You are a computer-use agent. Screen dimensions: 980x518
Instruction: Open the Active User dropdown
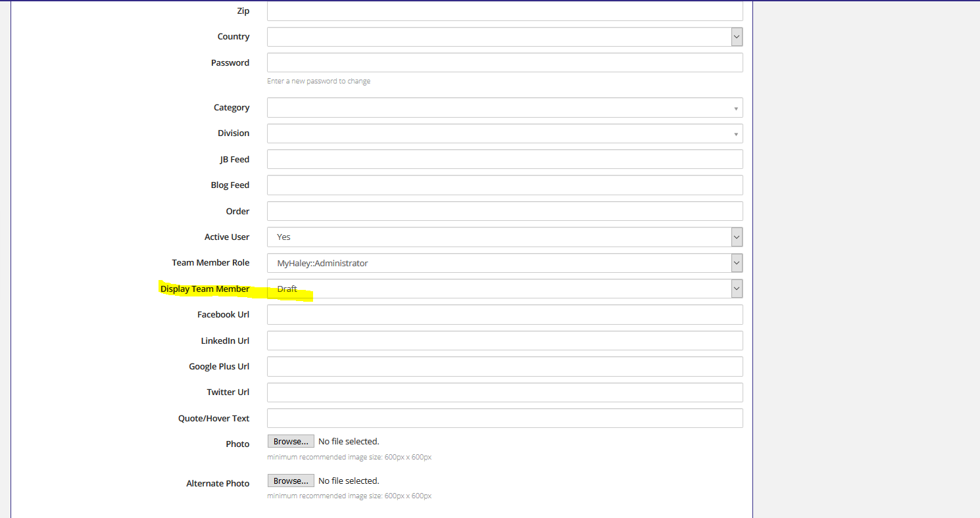[x=504, y=237]
